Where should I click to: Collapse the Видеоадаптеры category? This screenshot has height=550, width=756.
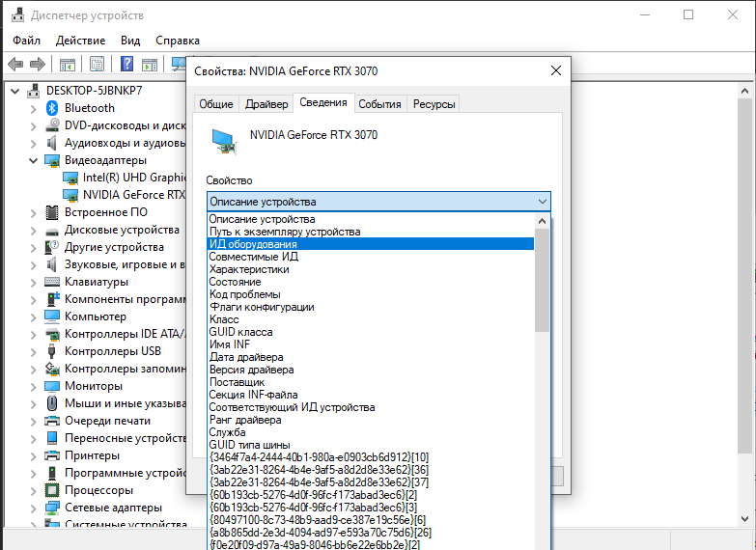point(34,160)
